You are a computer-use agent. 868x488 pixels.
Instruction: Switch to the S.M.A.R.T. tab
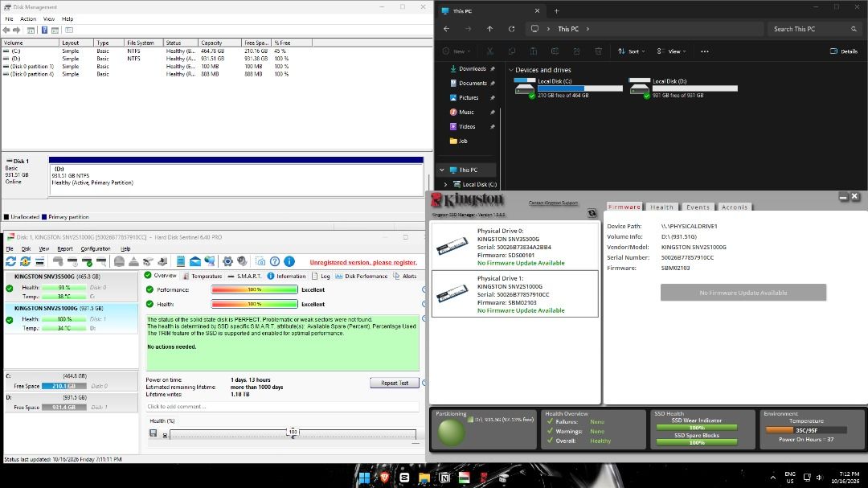(x=244, y=276)
